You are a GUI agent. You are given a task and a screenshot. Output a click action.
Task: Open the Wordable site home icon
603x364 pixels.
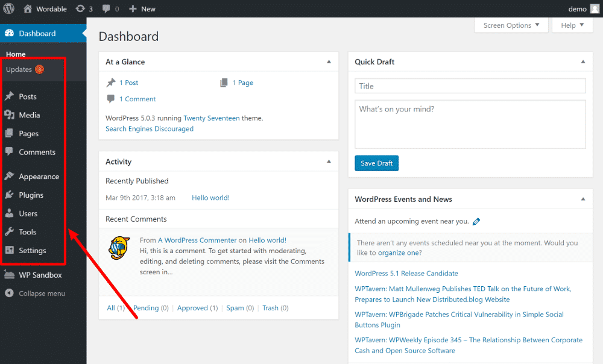point(28,8)
